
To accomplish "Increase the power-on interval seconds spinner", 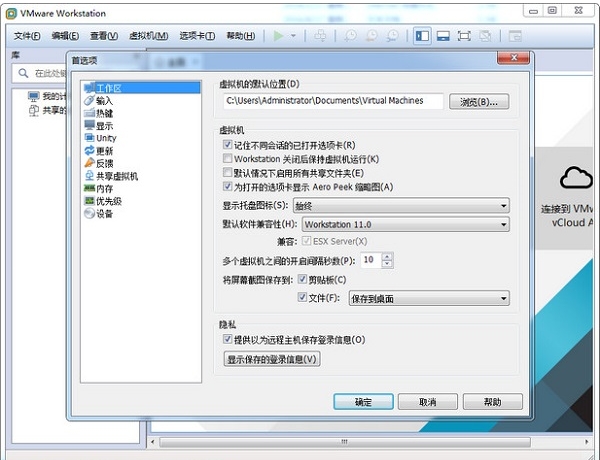I will (x=387, y=257).
